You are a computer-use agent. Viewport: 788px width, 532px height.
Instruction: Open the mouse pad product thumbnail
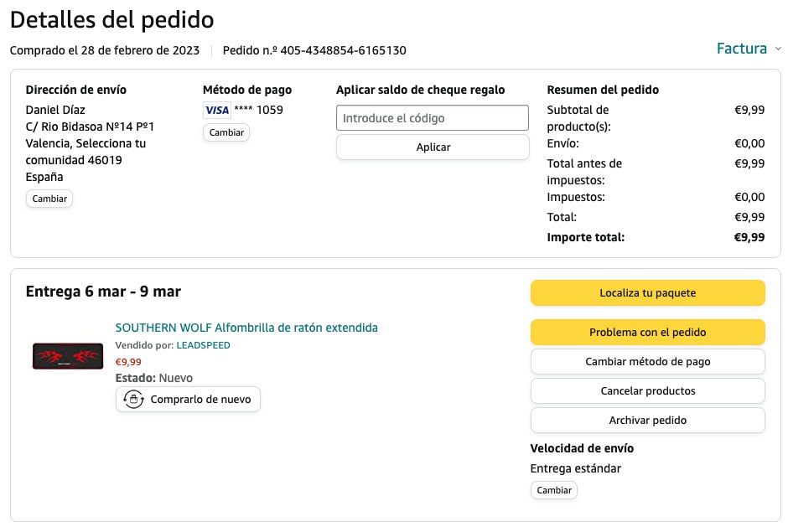point(68,356)
